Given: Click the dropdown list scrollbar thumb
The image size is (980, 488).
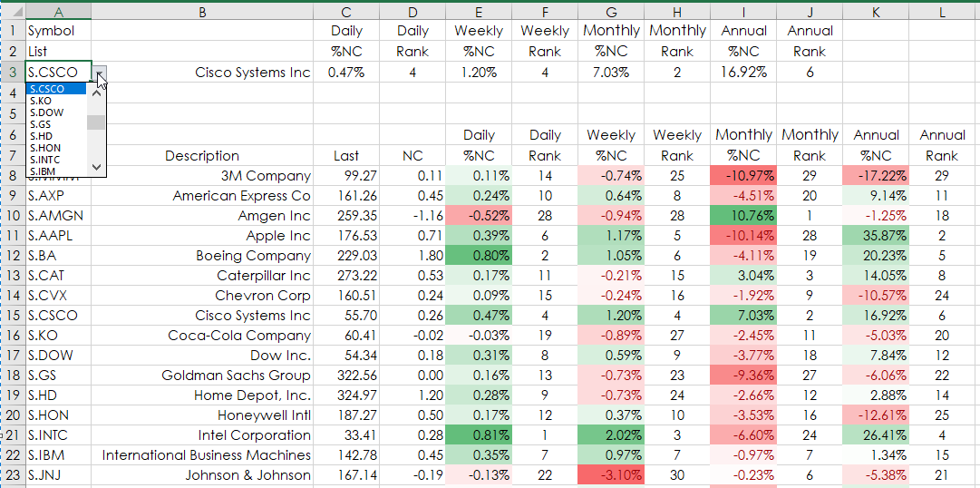Looking at the screenshot, I should coord(96,122).
